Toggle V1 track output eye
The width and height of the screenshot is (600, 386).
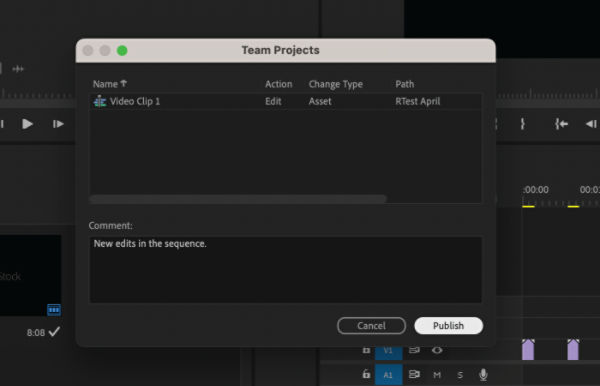click(437, 350)
